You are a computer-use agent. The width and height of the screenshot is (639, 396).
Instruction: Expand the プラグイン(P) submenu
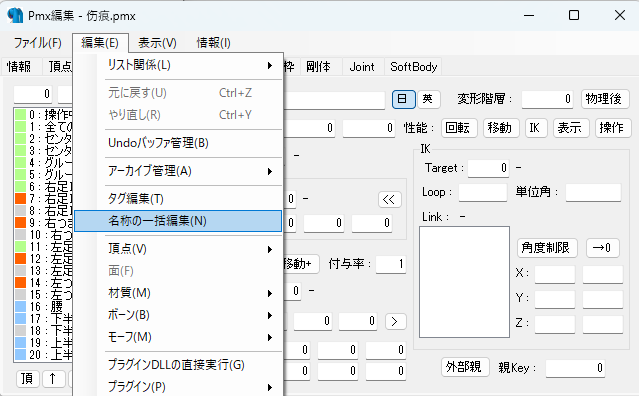178,387
